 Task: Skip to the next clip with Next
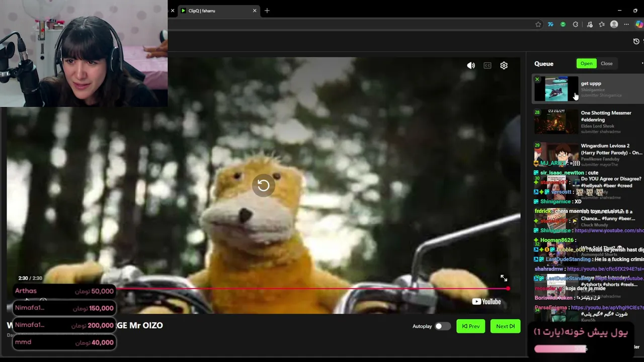coord(505,326)
